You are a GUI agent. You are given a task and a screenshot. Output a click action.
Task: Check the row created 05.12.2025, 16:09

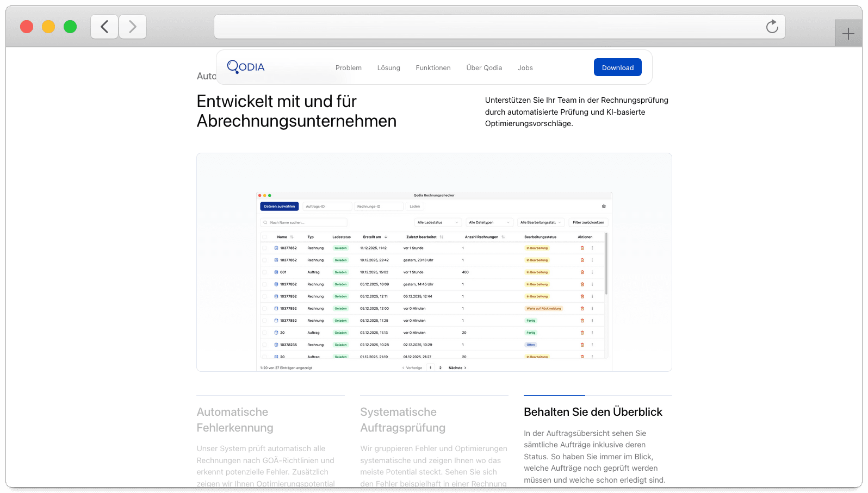(x=265, y=284)
